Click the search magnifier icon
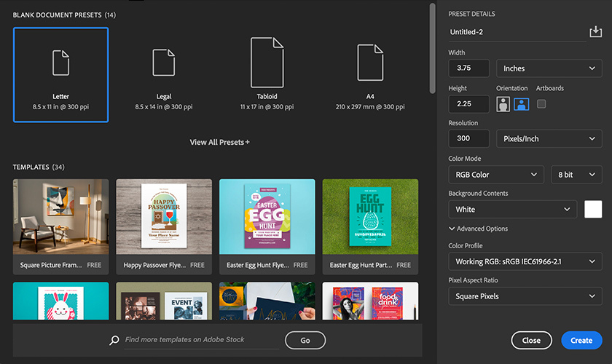Viewport: 612px width, 364px height. tap(114, 340)
